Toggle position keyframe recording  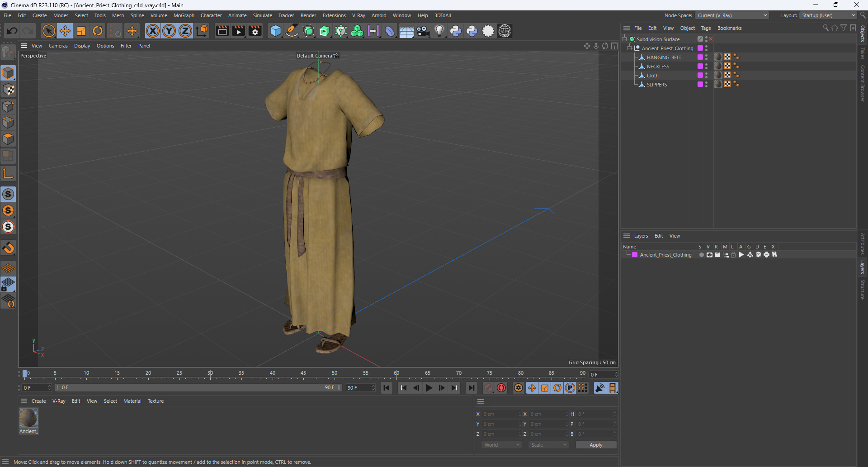532,388
